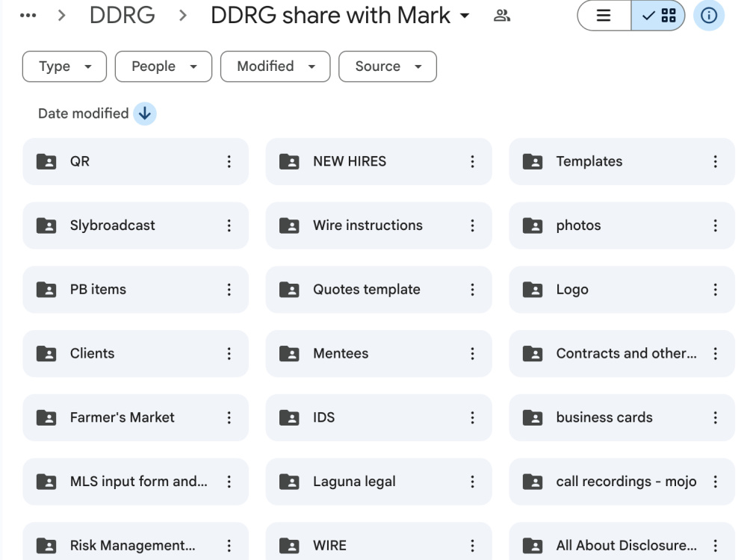747x560 pixels.
Task: Reverse sort direction with the arrow
Action: point(145,113)
